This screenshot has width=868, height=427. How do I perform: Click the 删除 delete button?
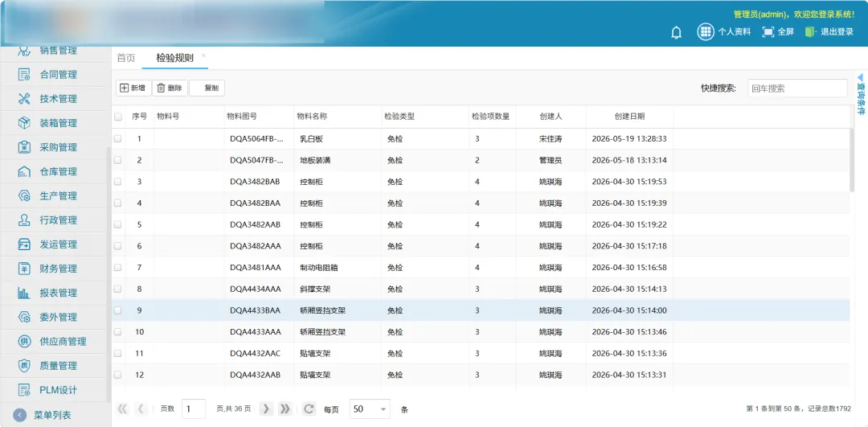coord(170,88)
